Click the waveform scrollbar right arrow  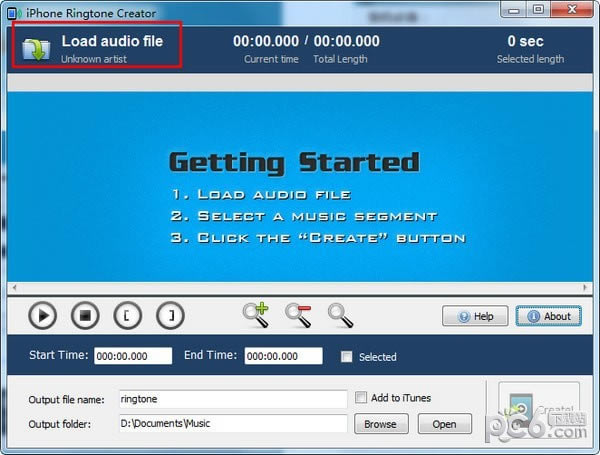(x=585, y=288)
